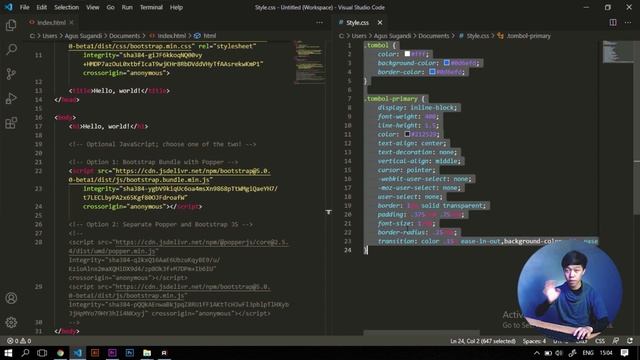Click Documents in the left breadcrumb
640x360 pixels.
pos(124,36)
